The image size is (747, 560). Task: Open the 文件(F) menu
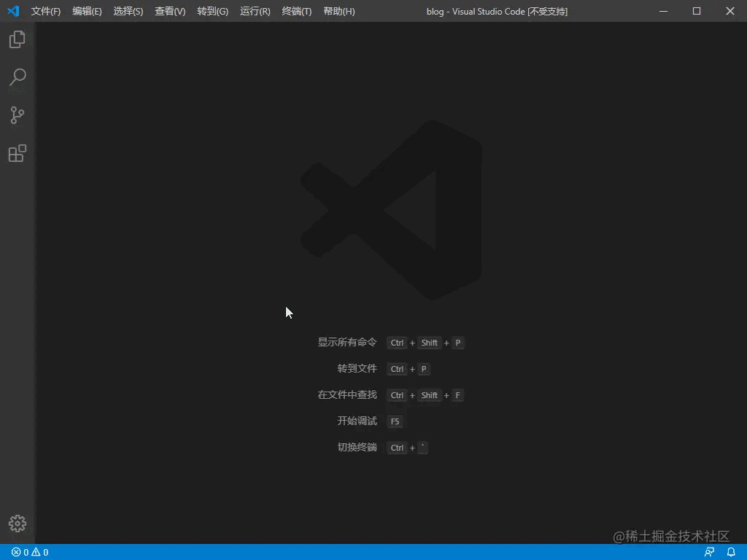coord(45,11)
